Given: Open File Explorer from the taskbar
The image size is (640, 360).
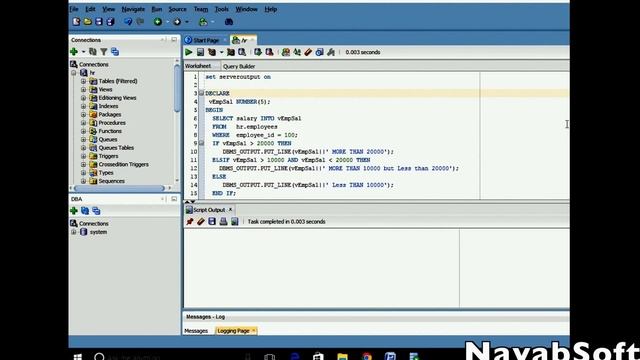Looking at the screenshot, I should 342,357.
